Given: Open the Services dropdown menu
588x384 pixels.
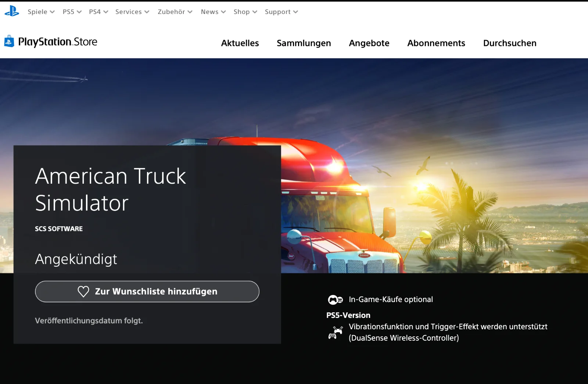Looking at the screenshot, I should [x=132, y=12].
